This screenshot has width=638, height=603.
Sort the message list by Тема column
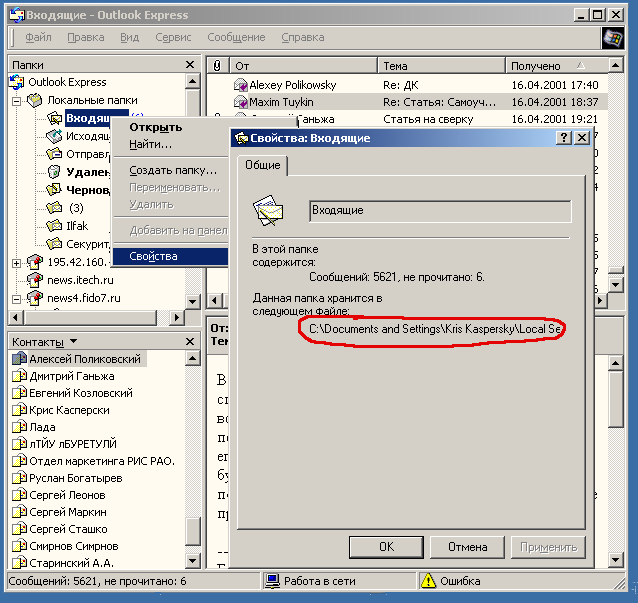tap(441, 66)
